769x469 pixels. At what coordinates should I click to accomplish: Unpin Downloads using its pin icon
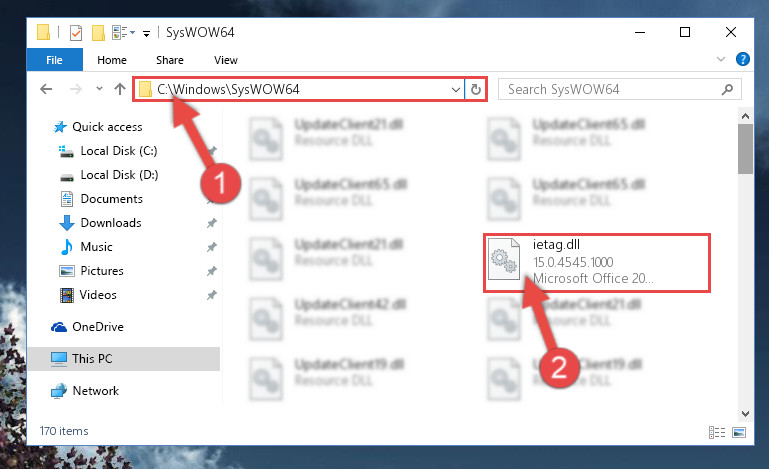pyautogui.click(x=211, y=223)
